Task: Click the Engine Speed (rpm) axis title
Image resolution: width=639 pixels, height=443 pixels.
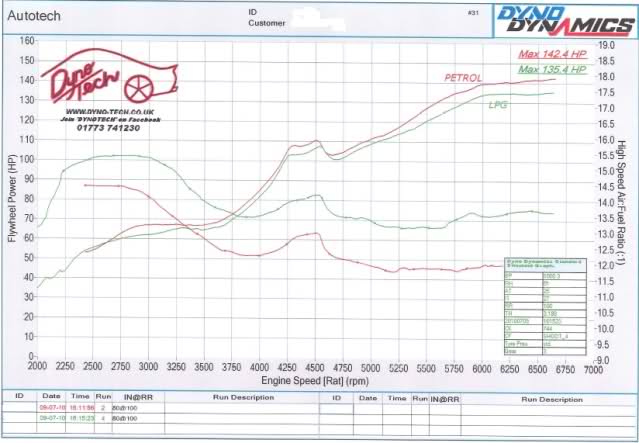Action: 315,381
